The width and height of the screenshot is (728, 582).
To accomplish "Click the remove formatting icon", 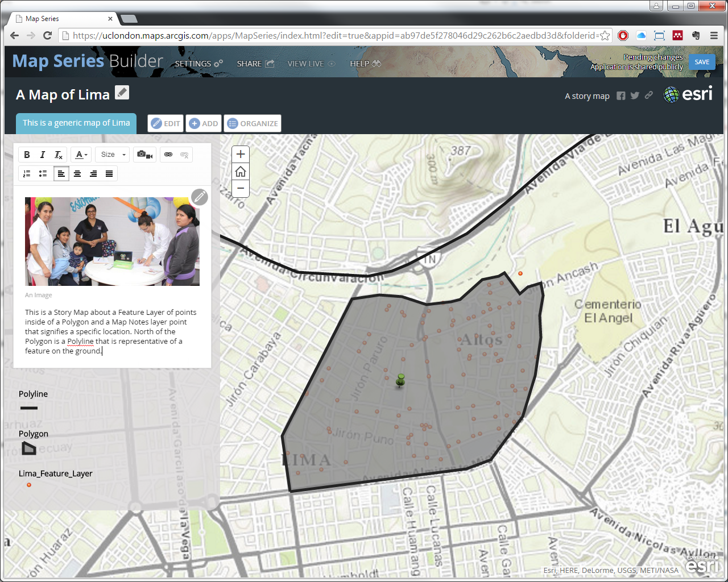I will pos(59,155).
